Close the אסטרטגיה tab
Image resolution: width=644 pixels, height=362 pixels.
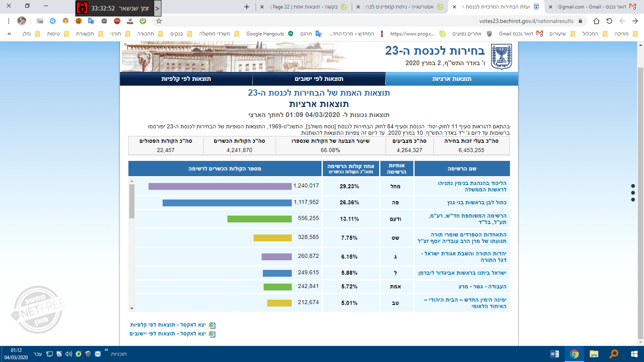point(358,7)
